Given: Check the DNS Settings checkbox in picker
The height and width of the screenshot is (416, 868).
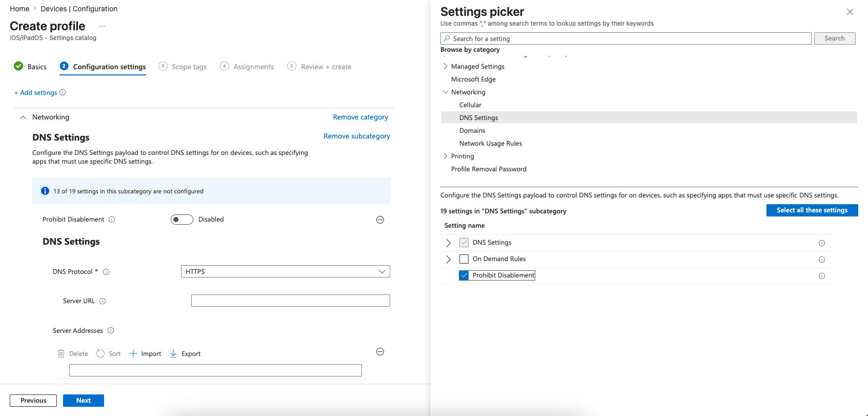Looking at the screenshot, I should point(464,243).
